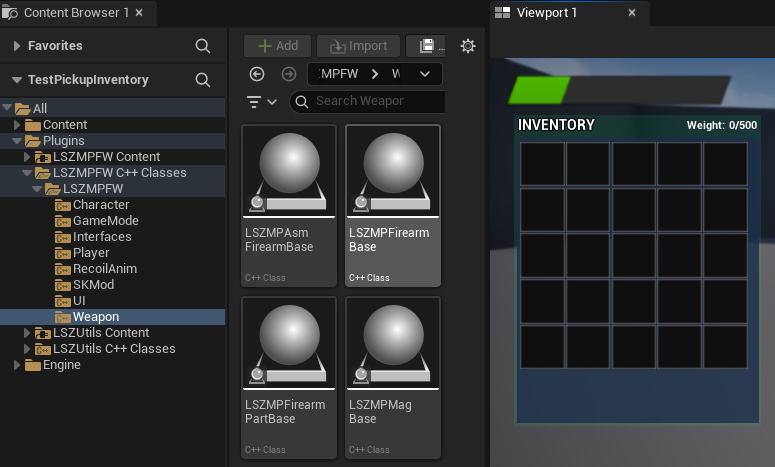Click the Viewport 1 tab grid icon

pyautogui.click(x=502, y=12)
